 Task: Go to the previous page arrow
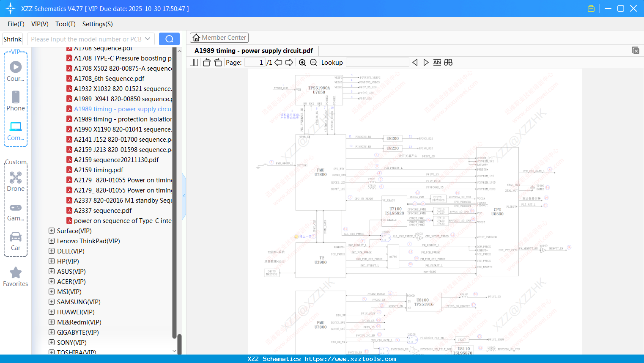pos(278,63)
